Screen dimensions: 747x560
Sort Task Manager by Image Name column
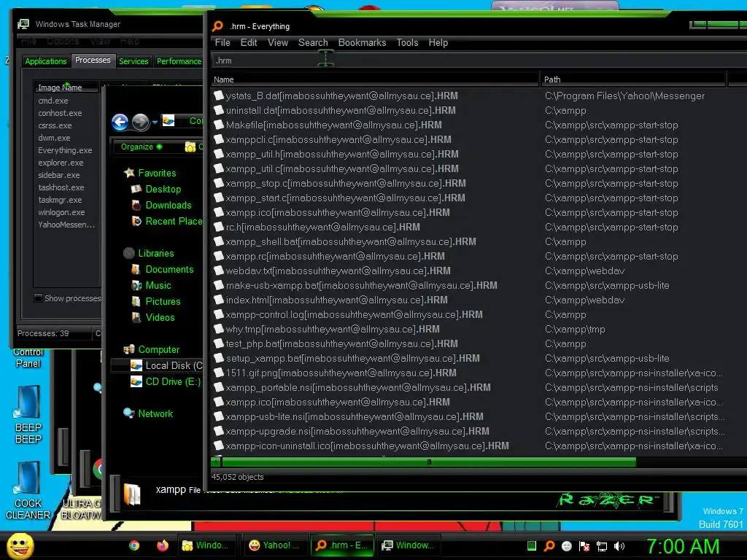(x=66, y=87)
